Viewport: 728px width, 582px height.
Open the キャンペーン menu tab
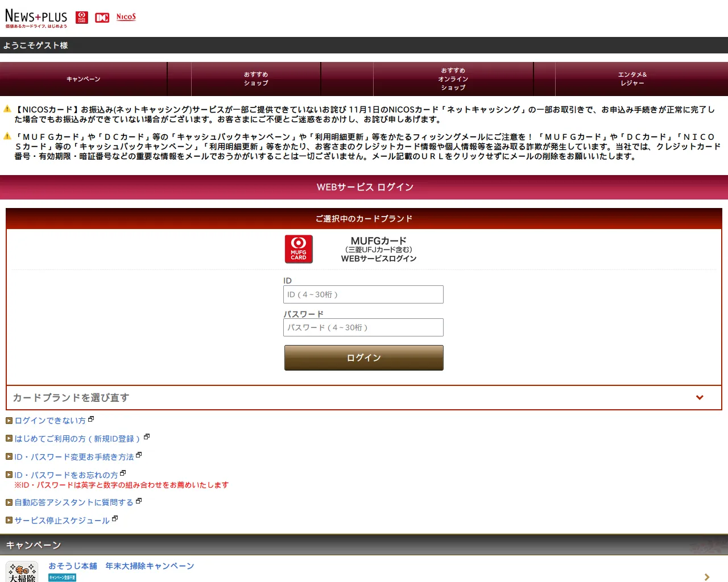click(84, 79)
